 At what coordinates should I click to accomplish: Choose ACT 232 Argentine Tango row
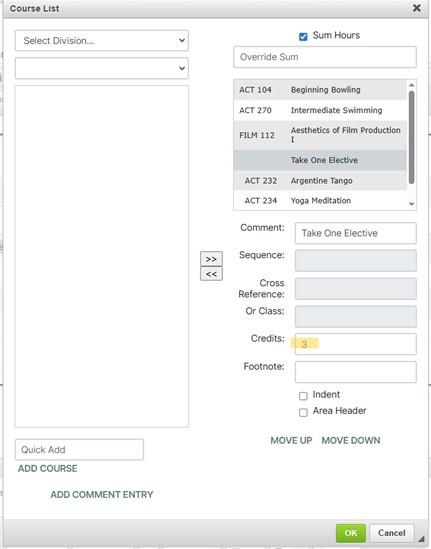[x=320, y=181]
